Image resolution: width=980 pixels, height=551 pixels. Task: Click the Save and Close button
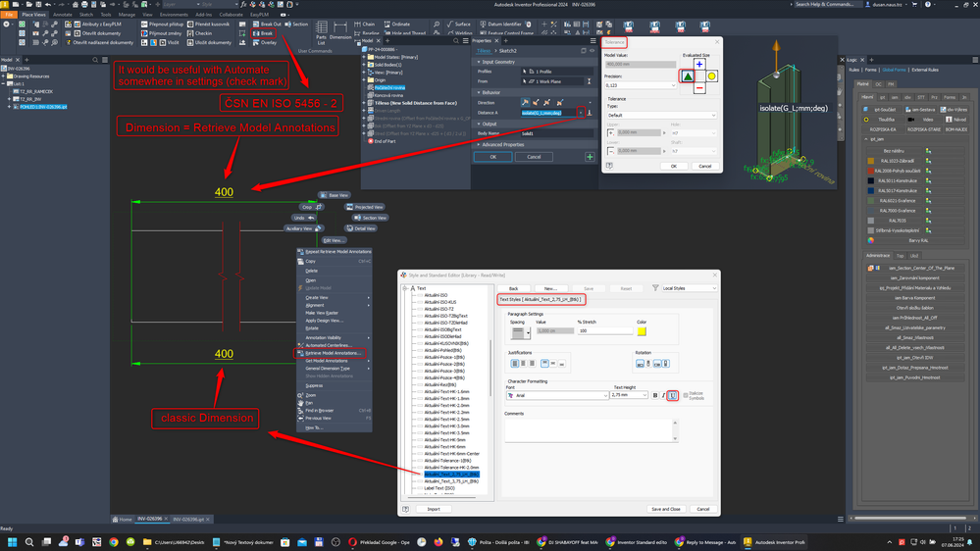[x=666, y=509]
